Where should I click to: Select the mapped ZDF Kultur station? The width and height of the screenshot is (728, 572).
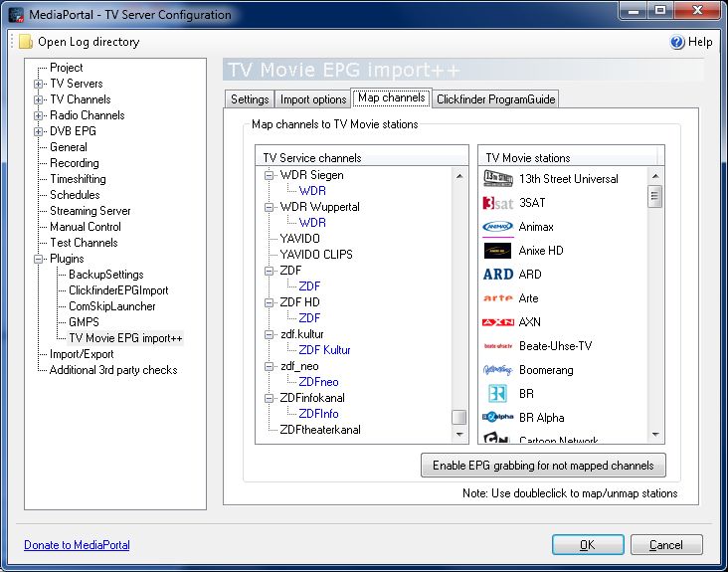[324, 350]
